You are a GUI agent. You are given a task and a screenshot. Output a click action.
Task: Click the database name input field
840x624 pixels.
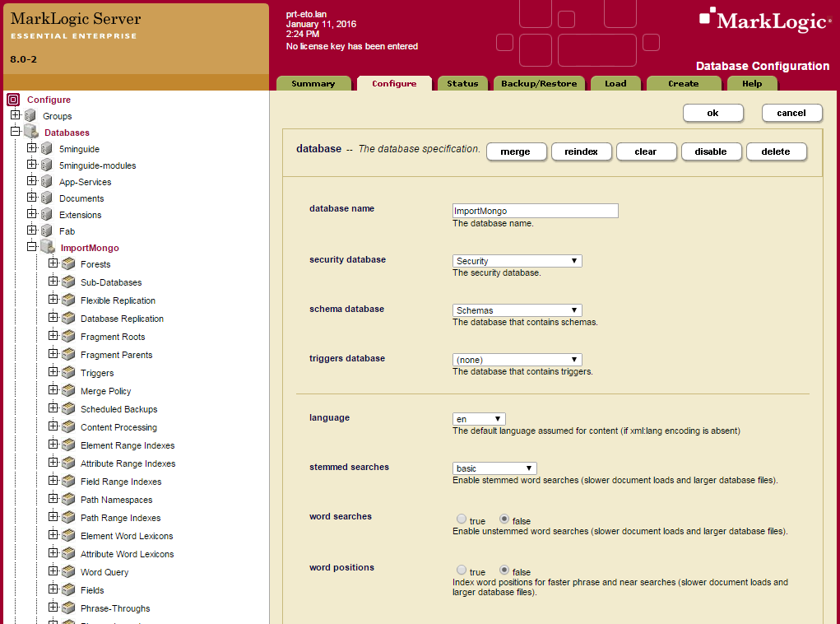(x=535, y=211)
